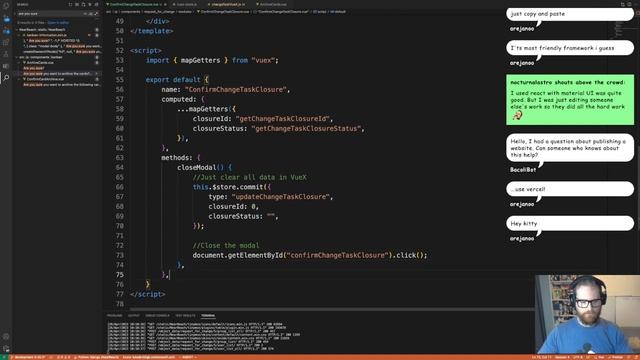Click terminal output area in bottom panel
The width and height of the screenshot is (640, 360).
pyautogui.click(x=318, y=337)
